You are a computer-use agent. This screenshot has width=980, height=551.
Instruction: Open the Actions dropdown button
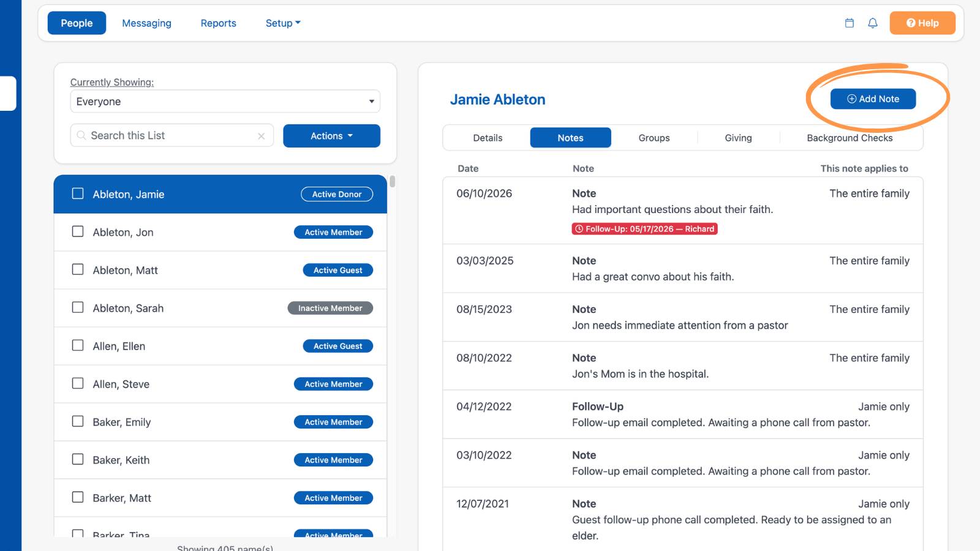click(x=331, y=136)
